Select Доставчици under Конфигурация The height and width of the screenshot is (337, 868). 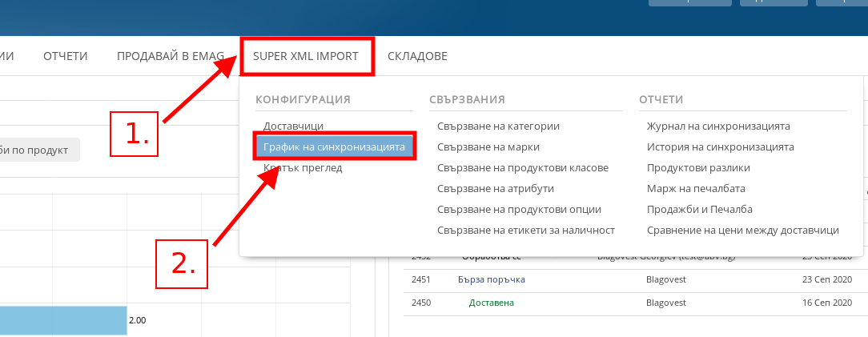(293, 126)
